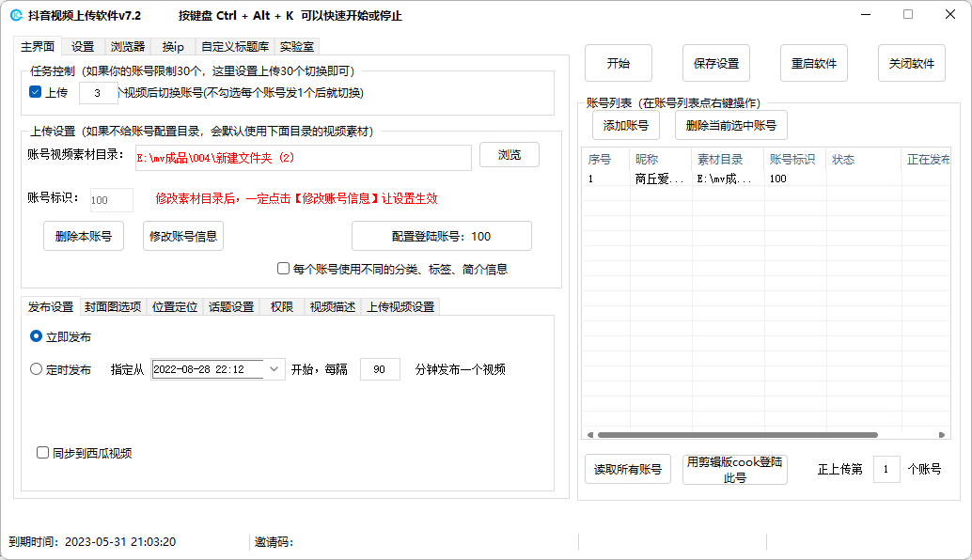
Task: Click the 账号标识 column header
Action: point(795,159)
